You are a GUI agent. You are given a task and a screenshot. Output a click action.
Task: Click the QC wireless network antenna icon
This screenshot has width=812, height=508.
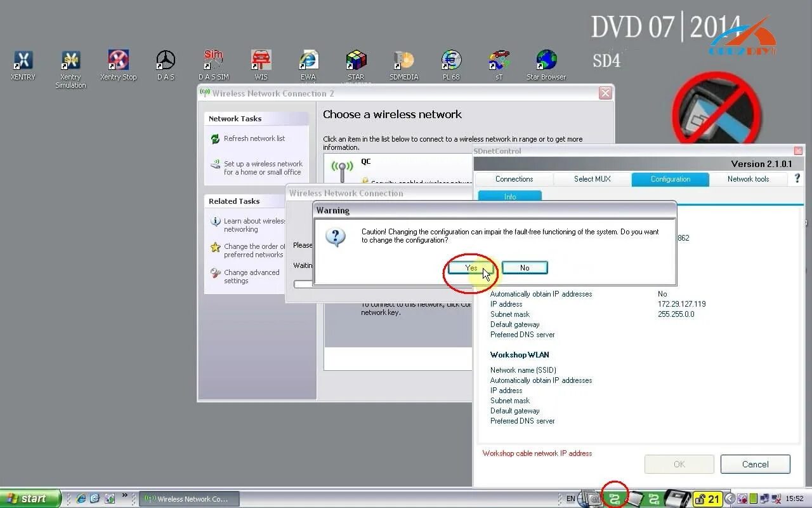pos(342,171)
